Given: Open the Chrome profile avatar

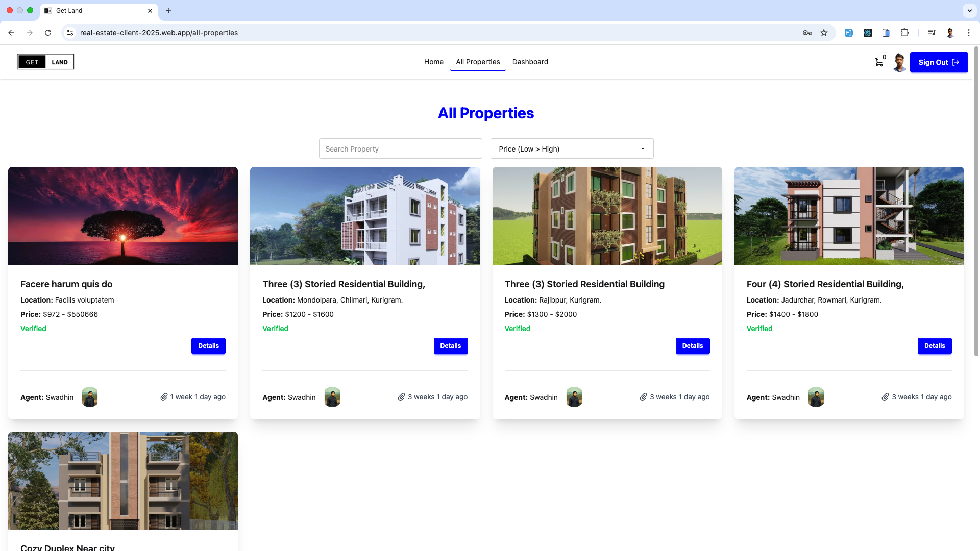Looking at the screenshot, I should [x=950, y=33].
